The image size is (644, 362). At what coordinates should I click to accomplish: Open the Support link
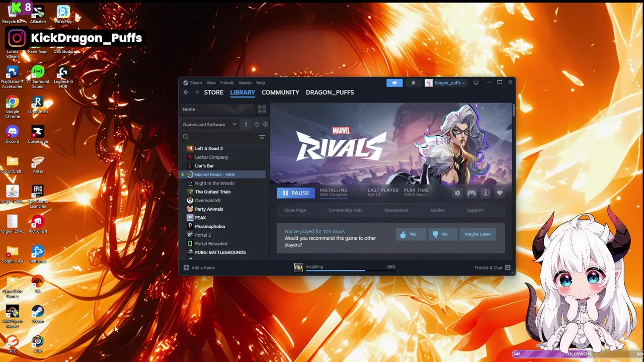[475, 210]
